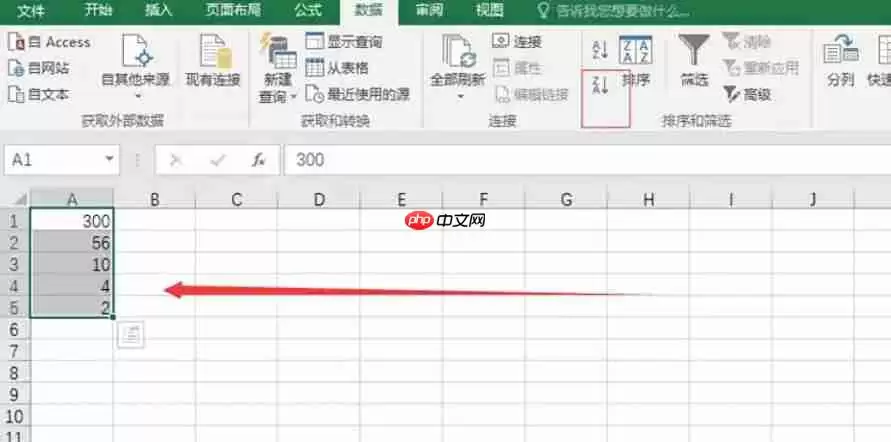This screenshot has width=891, height=442.
Task: Select row 3 header
Action: pos(15,264)
